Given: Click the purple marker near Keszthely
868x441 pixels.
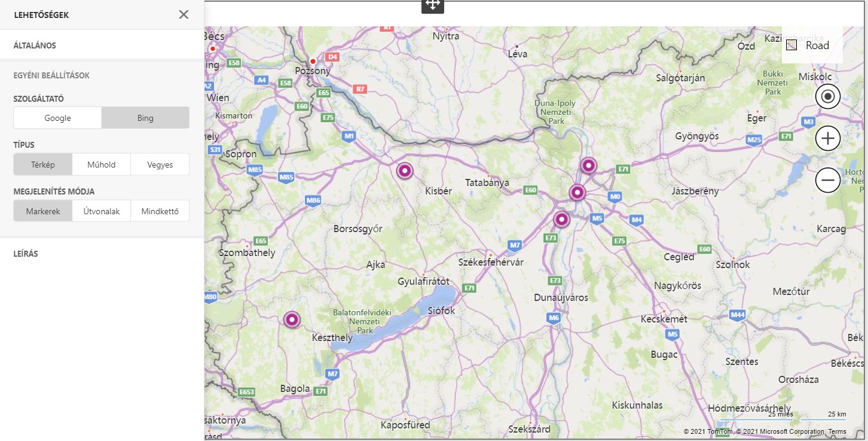Looking at the screenshot, I should 292,320.
